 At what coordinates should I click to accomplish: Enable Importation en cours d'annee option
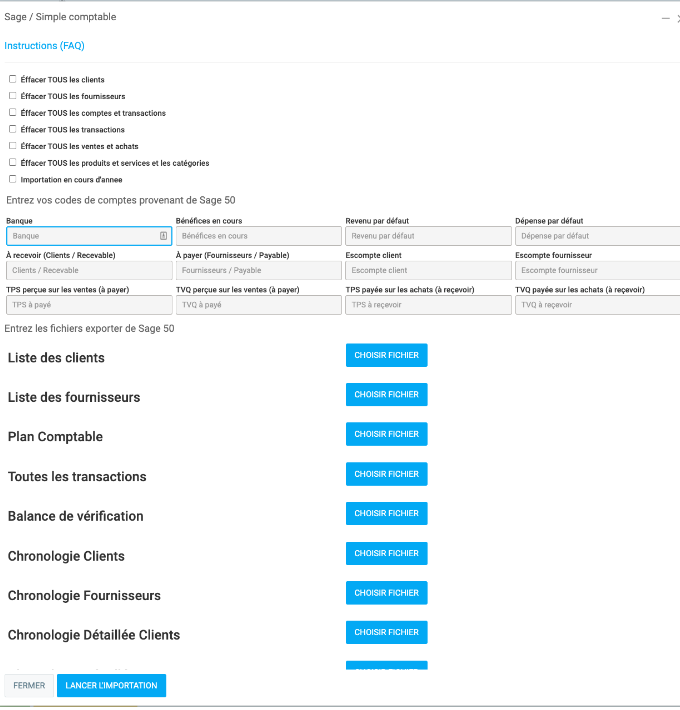13,180
